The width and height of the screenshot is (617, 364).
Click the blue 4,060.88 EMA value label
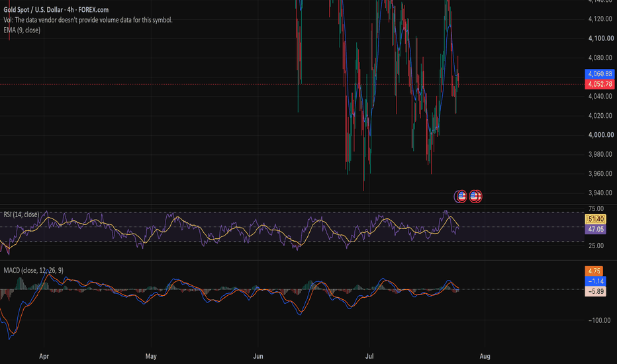[x=600, y=73]
